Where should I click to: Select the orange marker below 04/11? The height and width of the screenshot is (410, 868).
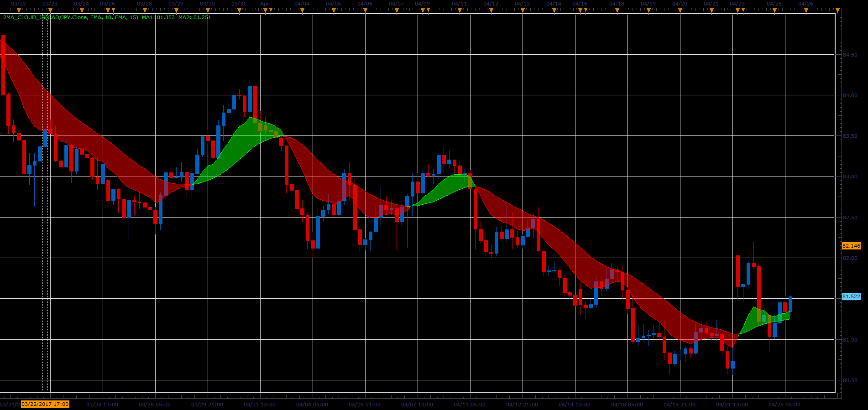(459, 10)
